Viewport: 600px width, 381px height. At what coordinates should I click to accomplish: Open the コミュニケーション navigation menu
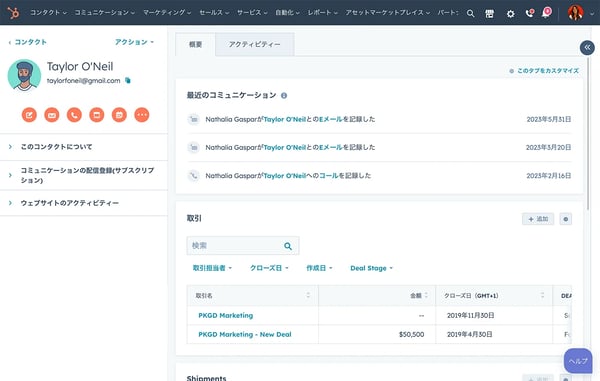[x=104, y=13]
